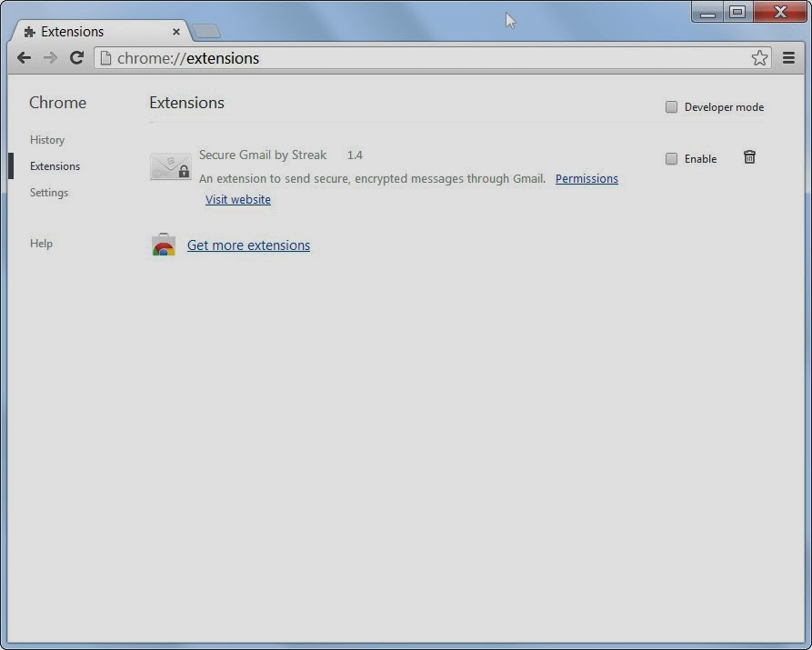Click the version number 1.4
Viewport: 812px width, 650px height.
355,155
